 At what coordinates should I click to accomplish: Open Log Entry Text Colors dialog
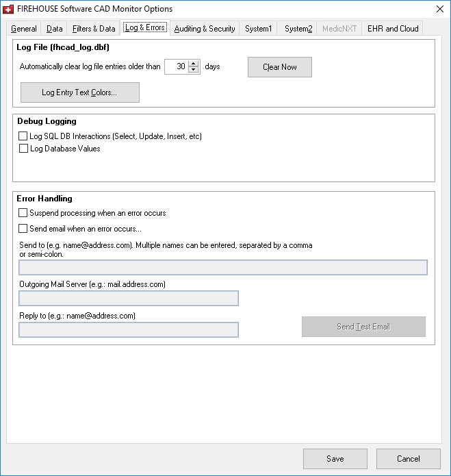click(80, 92)
